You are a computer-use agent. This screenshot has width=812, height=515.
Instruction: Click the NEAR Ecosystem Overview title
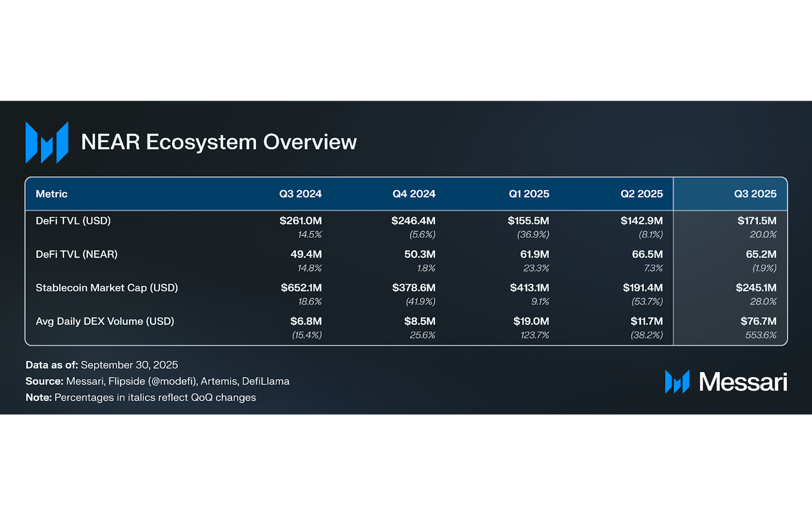point(219,142)
